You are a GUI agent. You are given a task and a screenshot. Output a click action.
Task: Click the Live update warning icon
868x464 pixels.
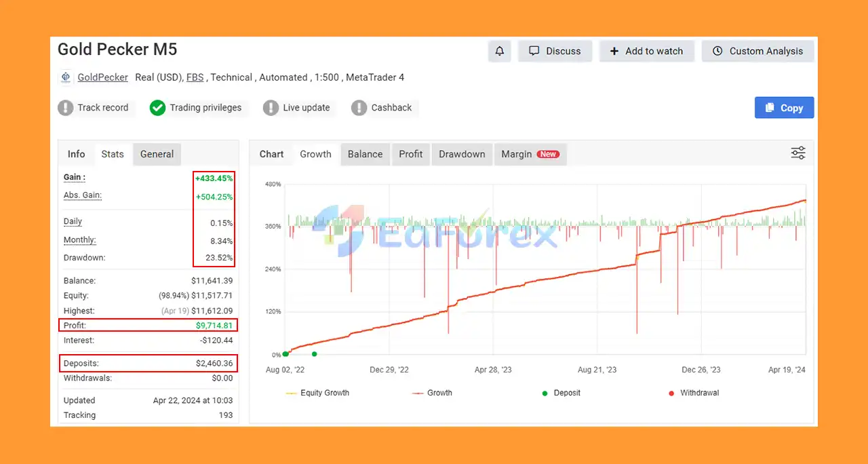point(271,108)
